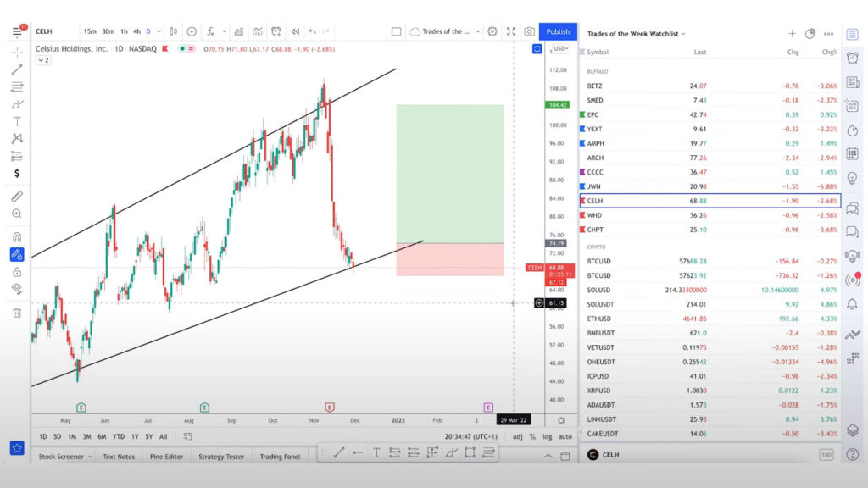Toggle the percent scale option
868x488 pixels.
532,436
